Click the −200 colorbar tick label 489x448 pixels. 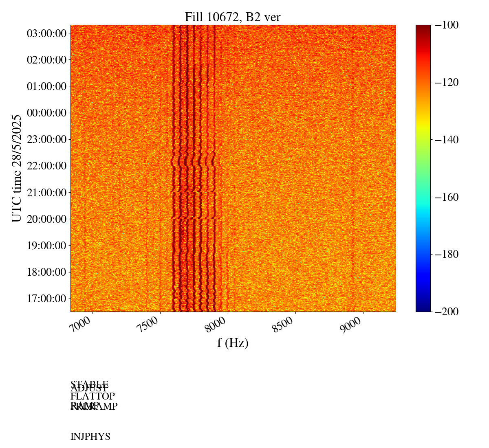pyautogui.click(x=447, y=312)
